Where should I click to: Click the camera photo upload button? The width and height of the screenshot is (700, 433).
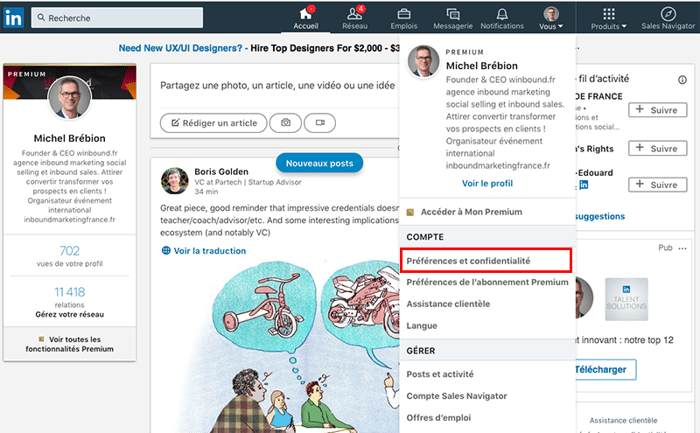tap(286, 123)
